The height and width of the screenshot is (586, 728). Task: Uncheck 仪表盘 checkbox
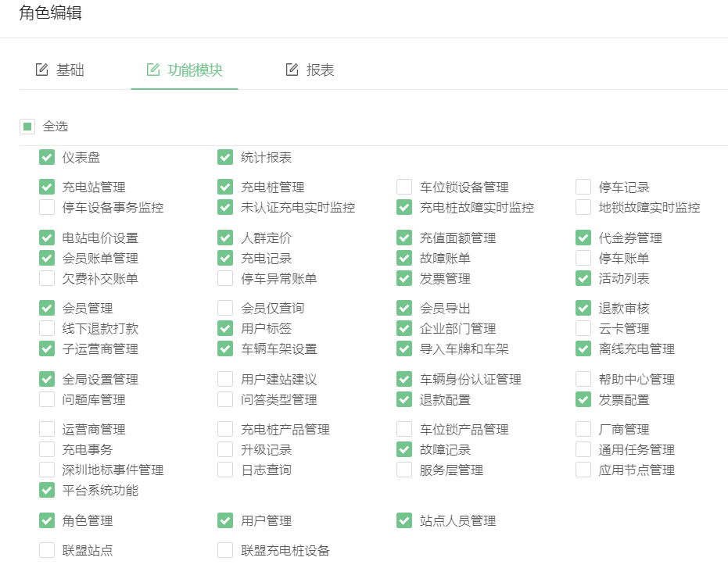click(47, 157)
